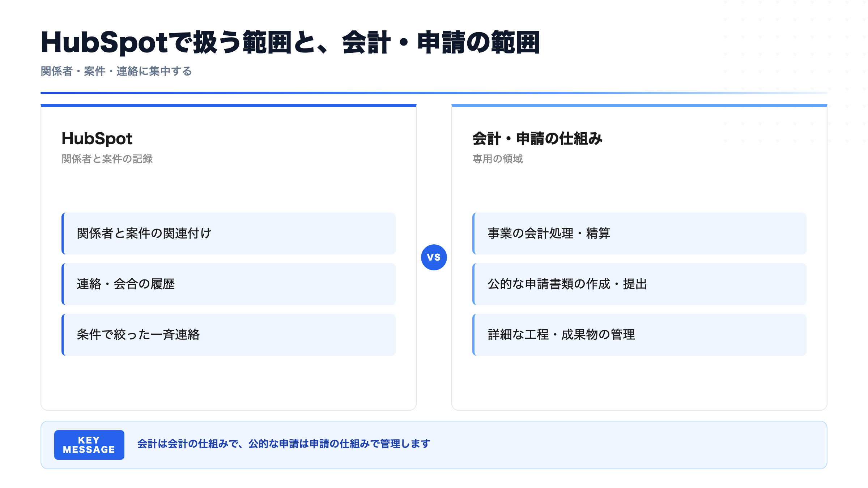Click the key message sentence '会計は会計の仕組みで…'
This screenshot has width=868, height=488.
pyautogui.click(x=284, y=444)
